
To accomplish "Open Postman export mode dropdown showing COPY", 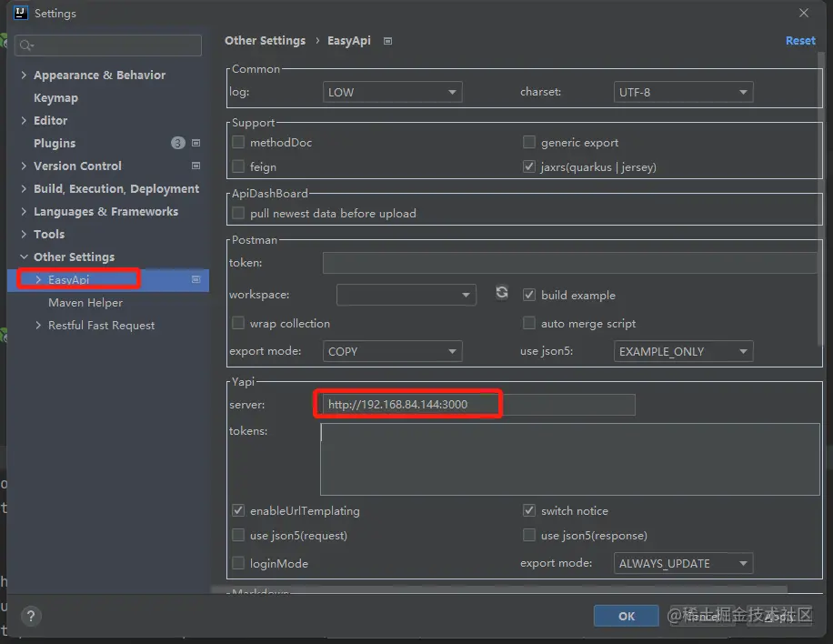I will (x=392, y=351).
